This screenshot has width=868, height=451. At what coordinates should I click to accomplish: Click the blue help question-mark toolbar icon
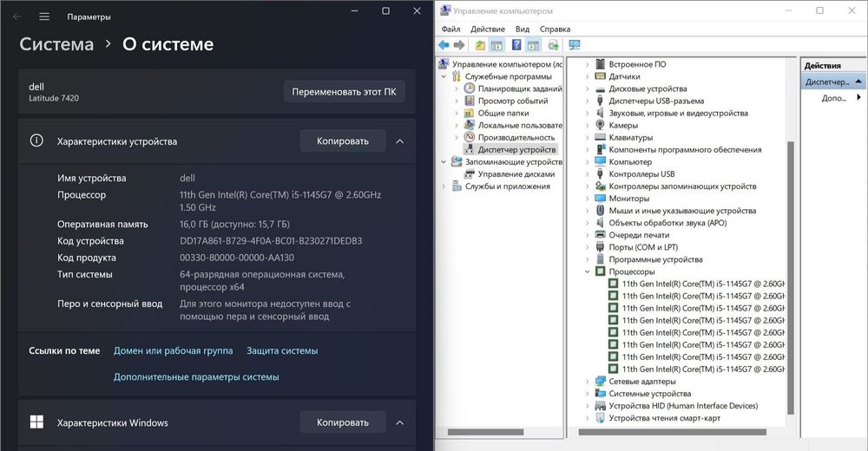coord(516,45)
